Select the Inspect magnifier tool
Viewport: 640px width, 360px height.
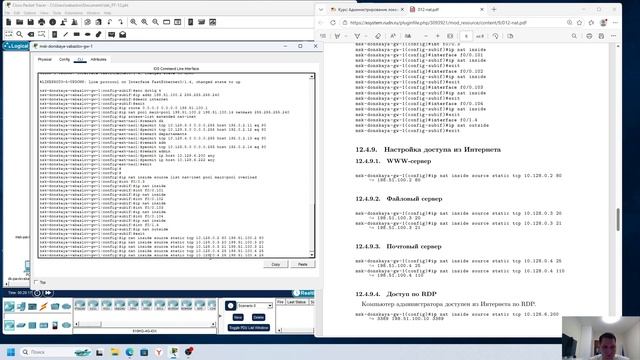[x=20, y=35]
